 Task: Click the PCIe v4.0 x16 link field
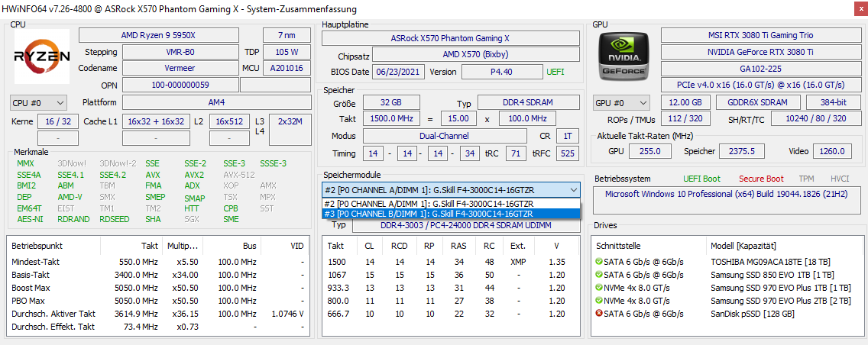click(760, 85)
